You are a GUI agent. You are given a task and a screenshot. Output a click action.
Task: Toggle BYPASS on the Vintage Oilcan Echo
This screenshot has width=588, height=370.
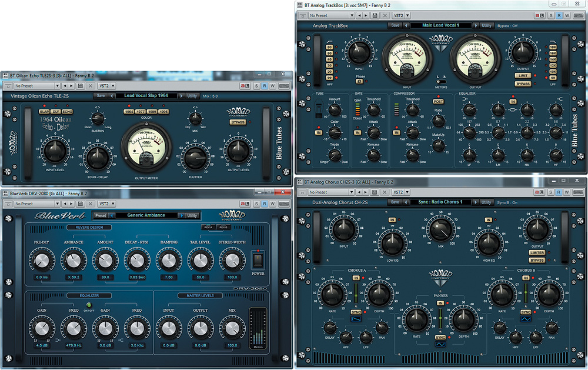(239, 123)
